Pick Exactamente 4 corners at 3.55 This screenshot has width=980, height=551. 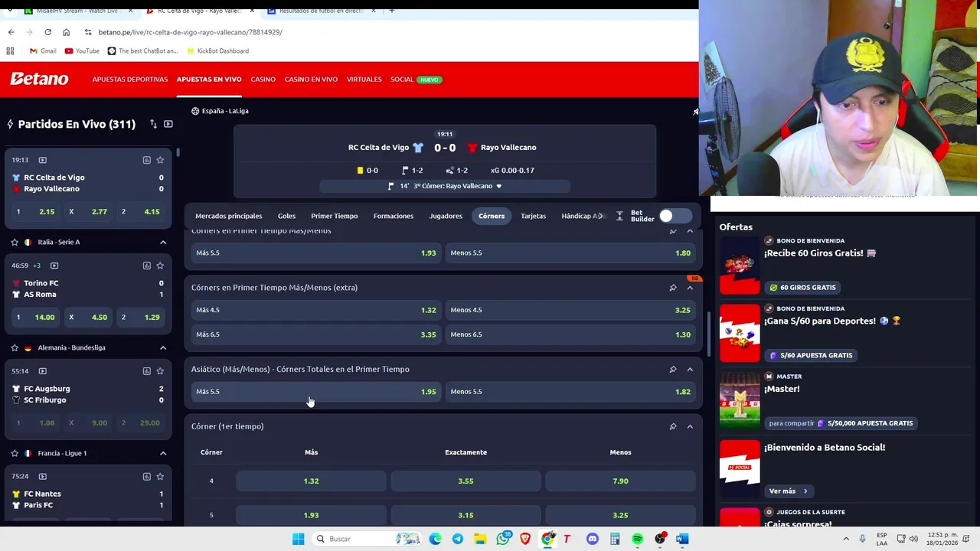465,481
